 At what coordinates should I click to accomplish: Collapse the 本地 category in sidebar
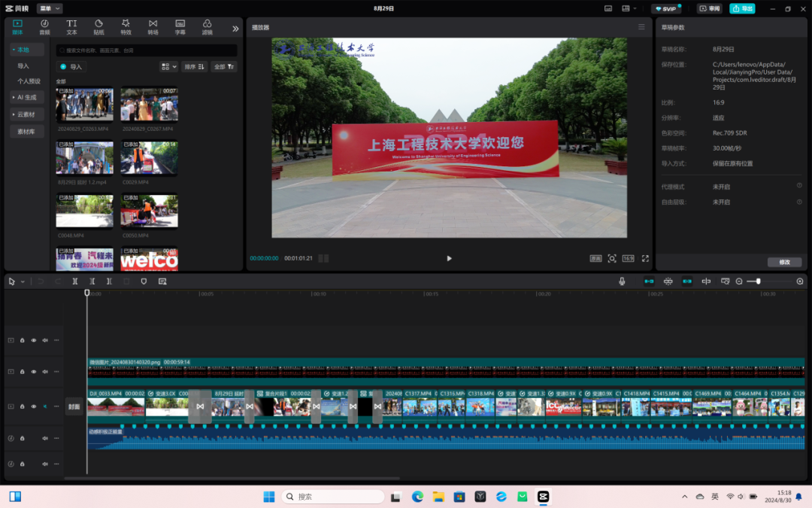click(x=27, y=50)
